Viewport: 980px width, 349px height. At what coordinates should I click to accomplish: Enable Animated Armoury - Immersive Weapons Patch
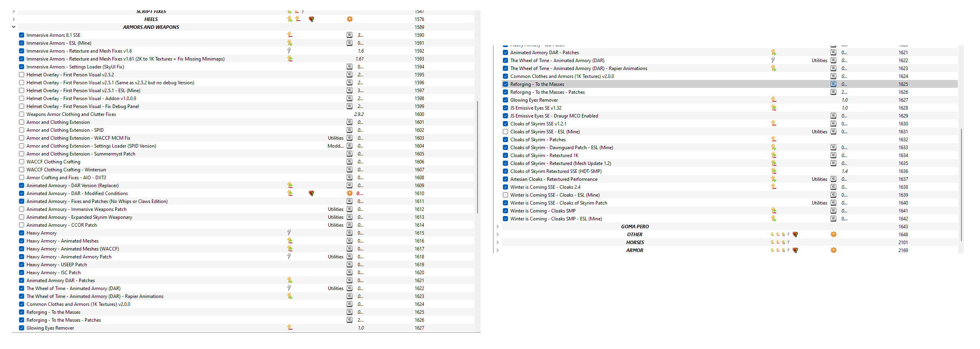tap(22, 209)
